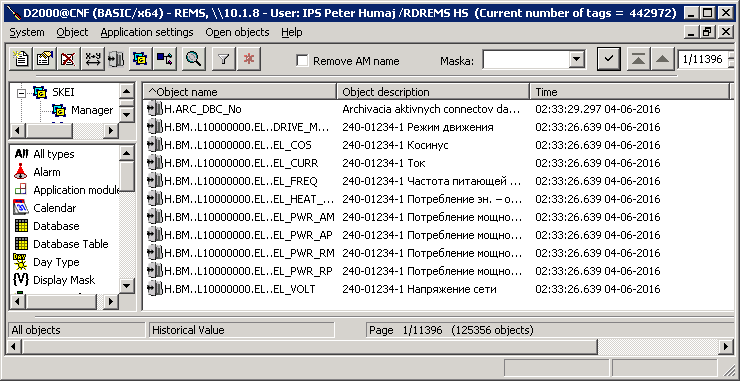Click the New object toolbar icon
The height and width of the screenshot is (381, 740).
point(21,59)
